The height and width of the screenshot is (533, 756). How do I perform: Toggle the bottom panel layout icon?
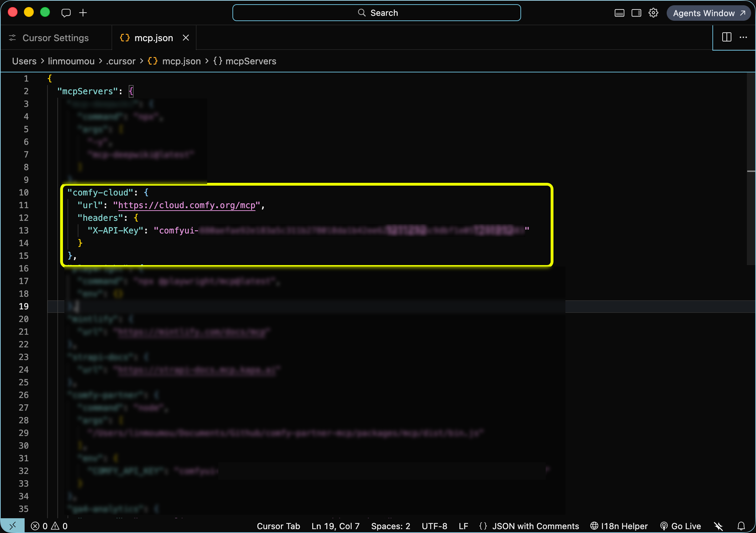(x=619, y=13)
